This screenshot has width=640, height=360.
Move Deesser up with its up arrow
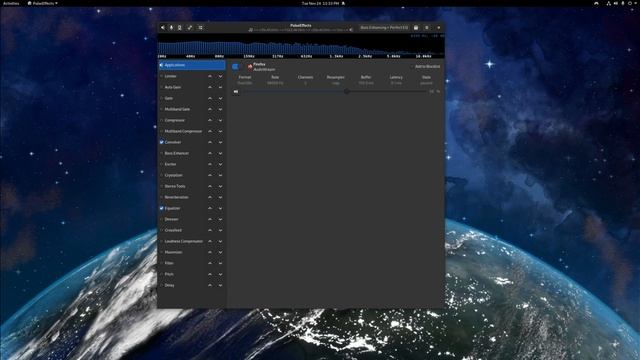(210, 220)
